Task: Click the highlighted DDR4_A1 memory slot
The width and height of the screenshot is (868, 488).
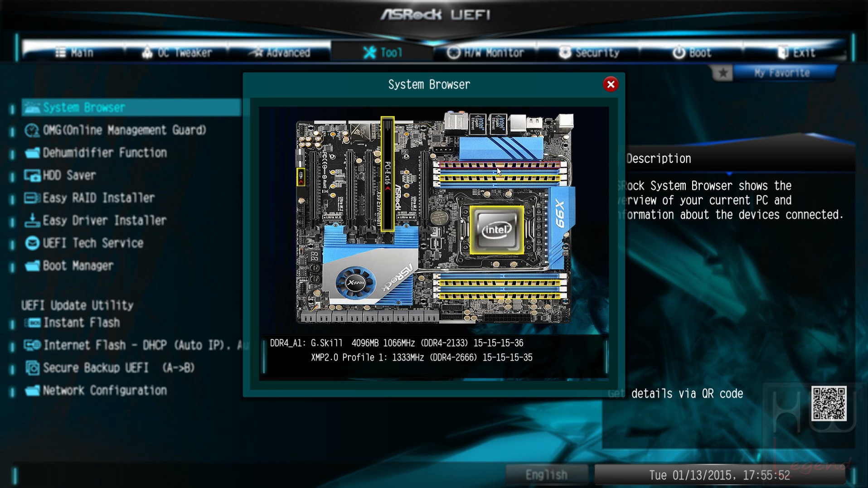Action: point(500,165)
